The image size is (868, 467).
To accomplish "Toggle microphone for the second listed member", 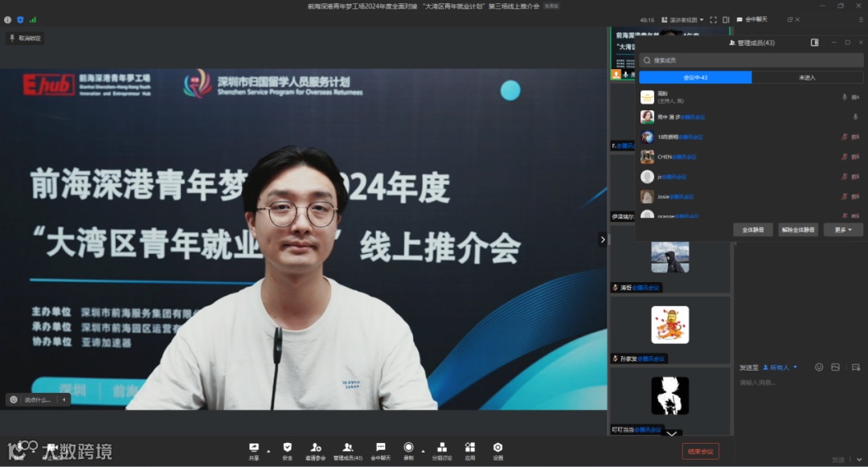I will (x=855, y=117).
